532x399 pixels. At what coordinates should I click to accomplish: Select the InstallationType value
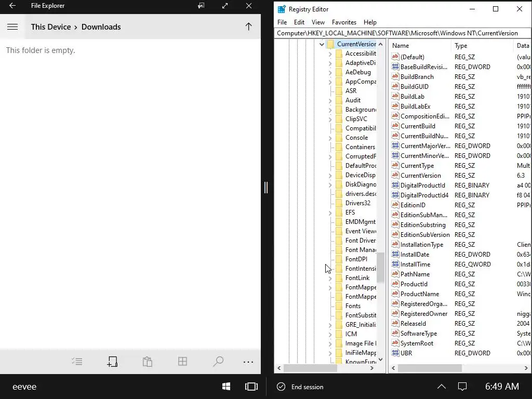(422, 244)
